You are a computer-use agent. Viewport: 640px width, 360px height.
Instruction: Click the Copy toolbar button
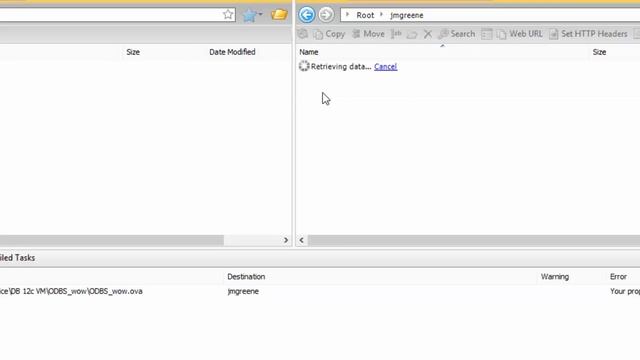(329, 34)
